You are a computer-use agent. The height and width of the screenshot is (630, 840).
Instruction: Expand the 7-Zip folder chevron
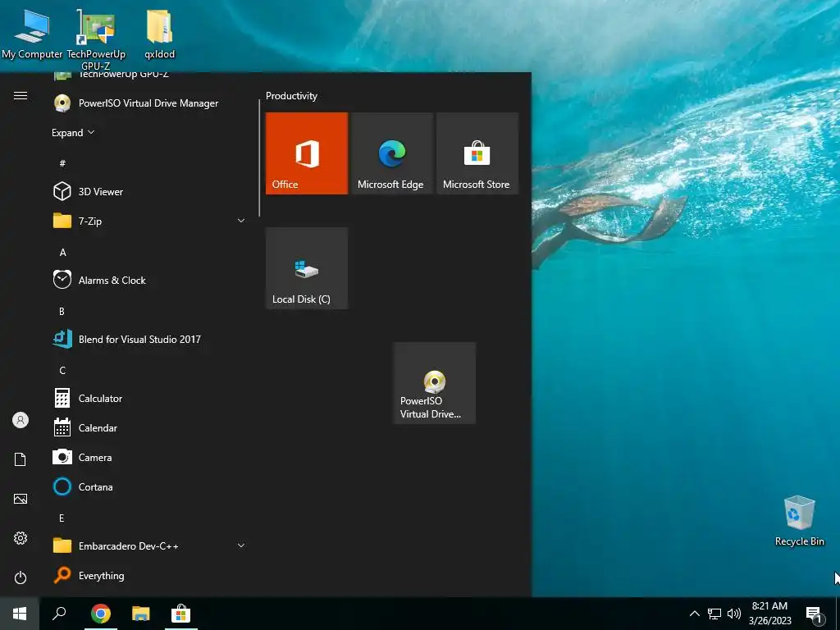click(x=241, y=221)
